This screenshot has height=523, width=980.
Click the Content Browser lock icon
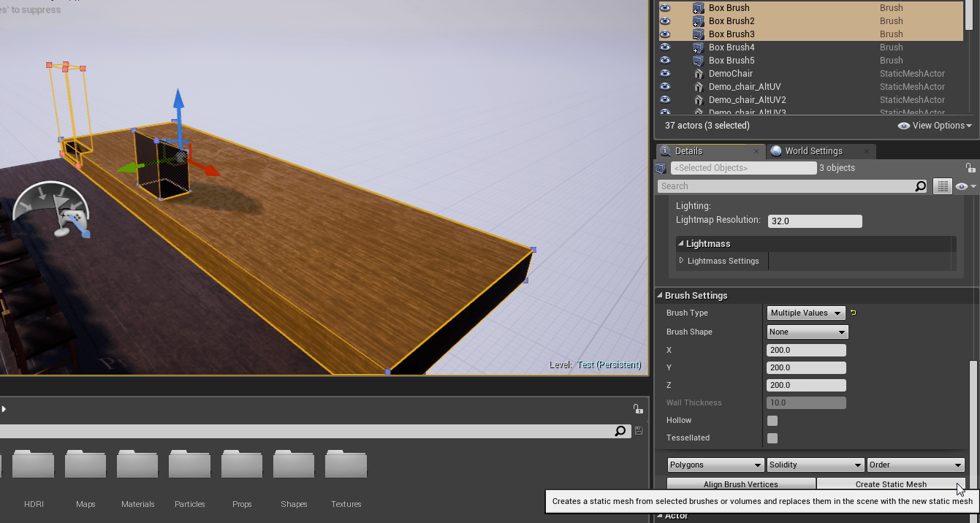pyautogui.click(x=637, y=409)
